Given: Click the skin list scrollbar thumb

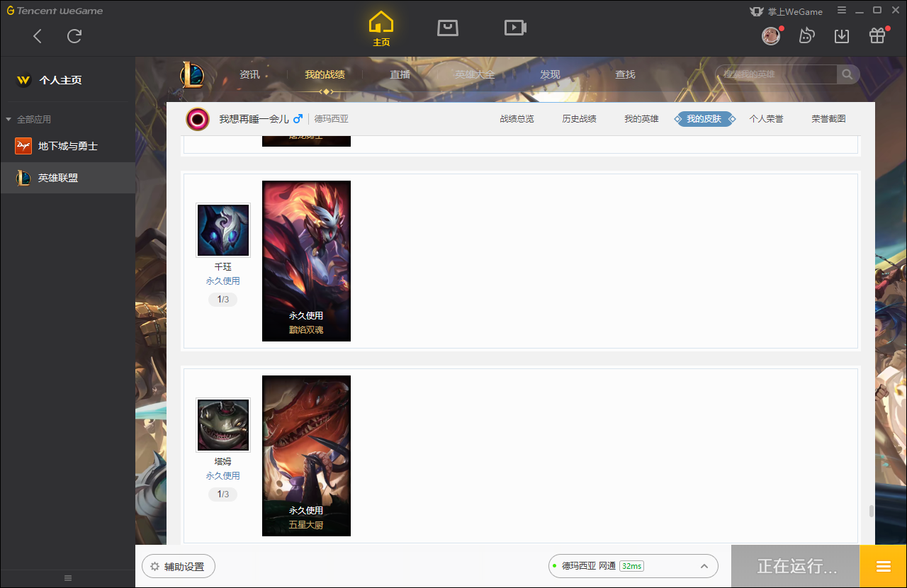Looking at the screenshot, I should click(x=871, y=511).
